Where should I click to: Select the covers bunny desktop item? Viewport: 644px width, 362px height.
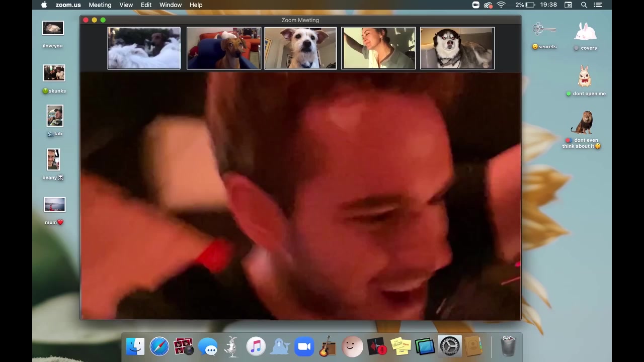586,36
